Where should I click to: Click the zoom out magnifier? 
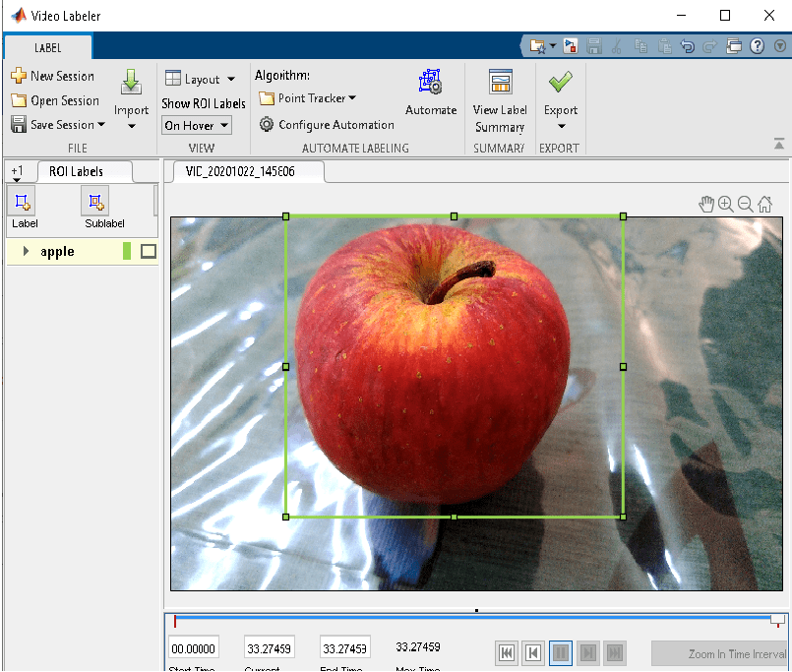click(745, 204)
